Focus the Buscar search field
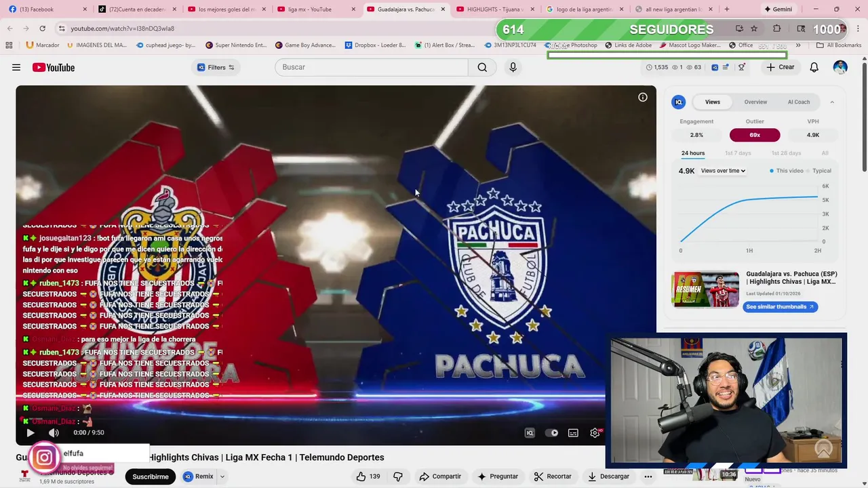 pos(372,67)
